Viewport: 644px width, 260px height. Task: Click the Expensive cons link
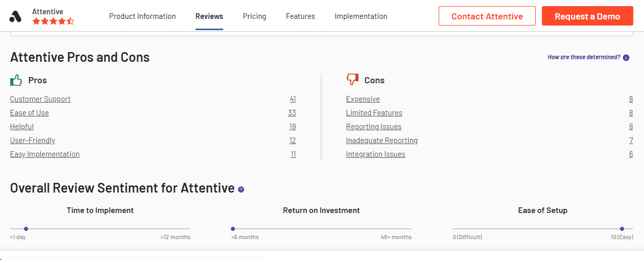(x=363, y=99)
